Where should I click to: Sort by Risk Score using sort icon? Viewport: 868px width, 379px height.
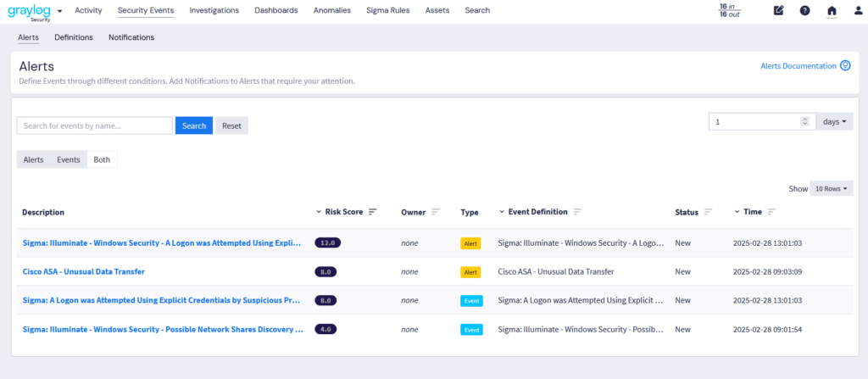[x=372, y=212]
